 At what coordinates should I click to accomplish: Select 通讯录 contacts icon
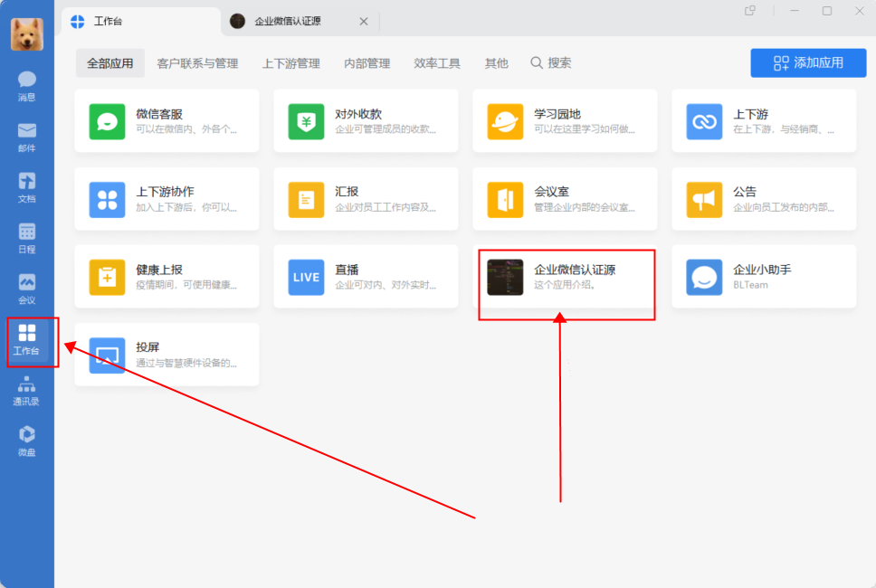pyautogui.click(x=27, y=390)
